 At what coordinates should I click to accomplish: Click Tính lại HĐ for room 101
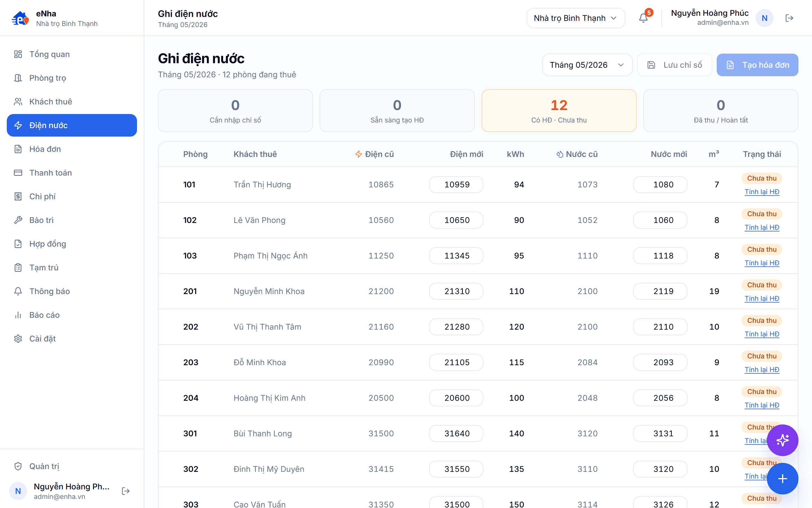[762, 192]
